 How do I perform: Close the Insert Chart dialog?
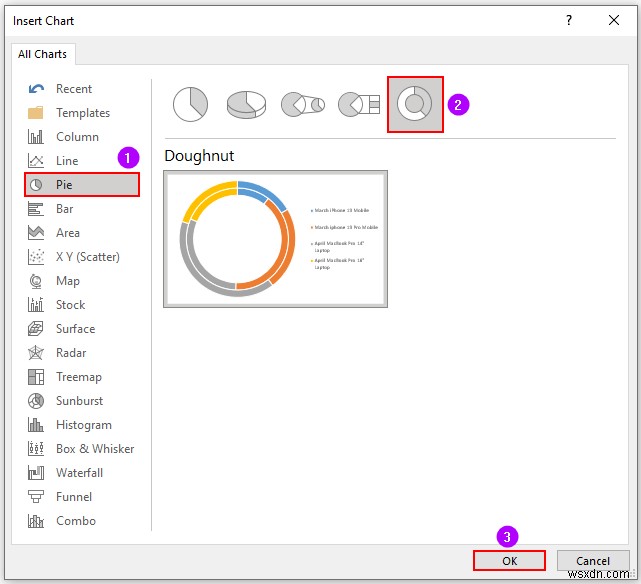tap(614, 20)
